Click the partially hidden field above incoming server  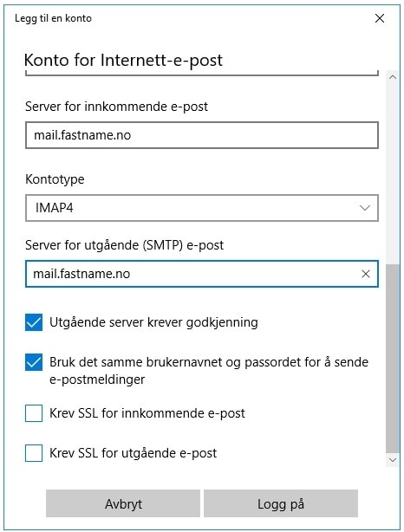point(202,73)
